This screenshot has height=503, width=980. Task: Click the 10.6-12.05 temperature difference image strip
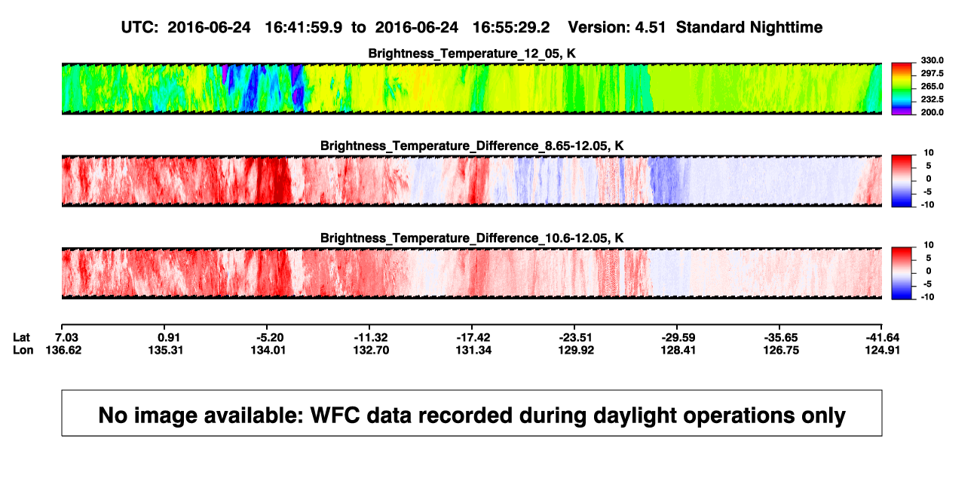click(x=471, y=273)
